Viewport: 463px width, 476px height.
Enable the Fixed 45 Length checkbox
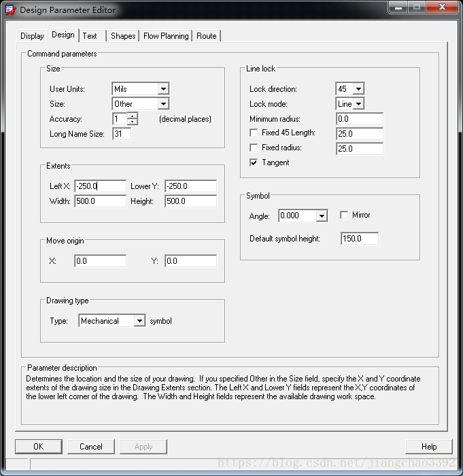click(254, 133)
